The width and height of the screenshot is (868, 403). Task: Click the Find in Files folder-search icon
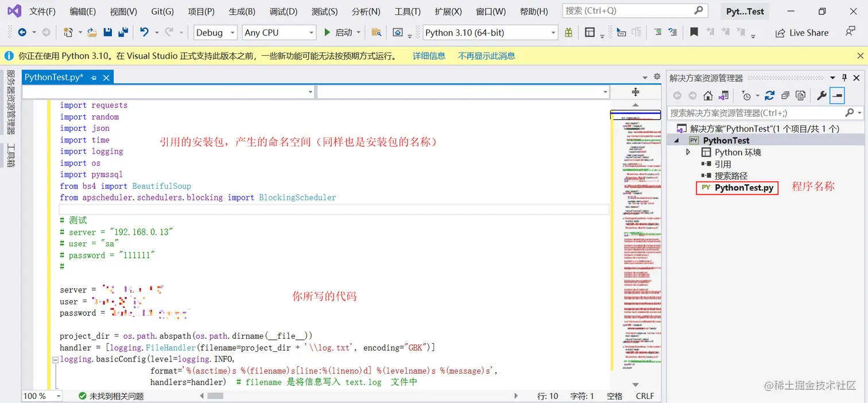coord(377,33)
